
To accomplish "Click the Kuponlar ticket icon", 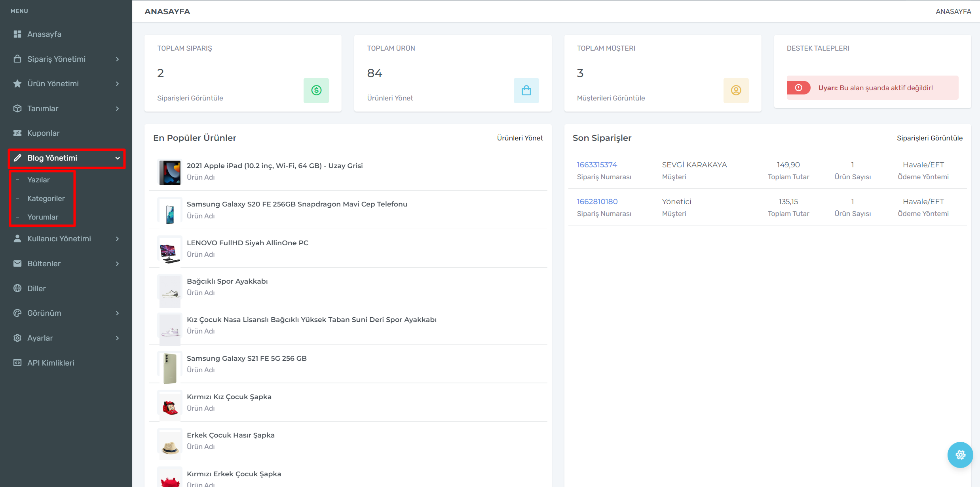I will coord(17,133).
